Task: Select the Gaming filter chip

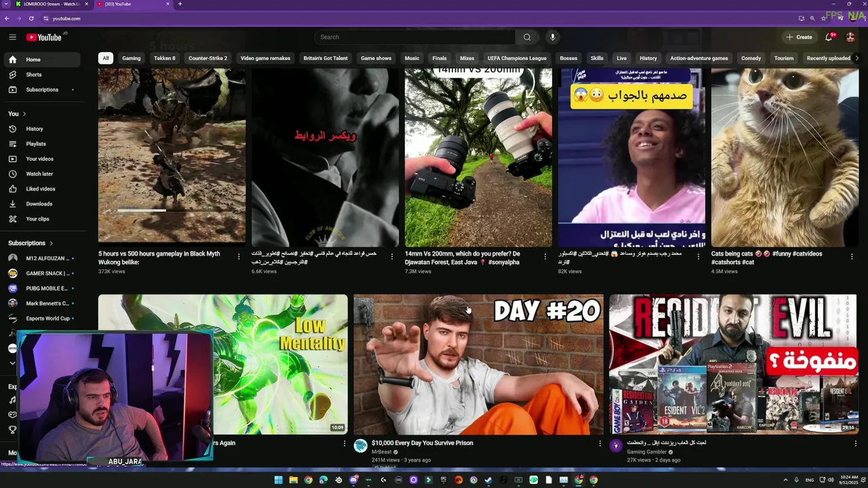Action: [132, 58]
